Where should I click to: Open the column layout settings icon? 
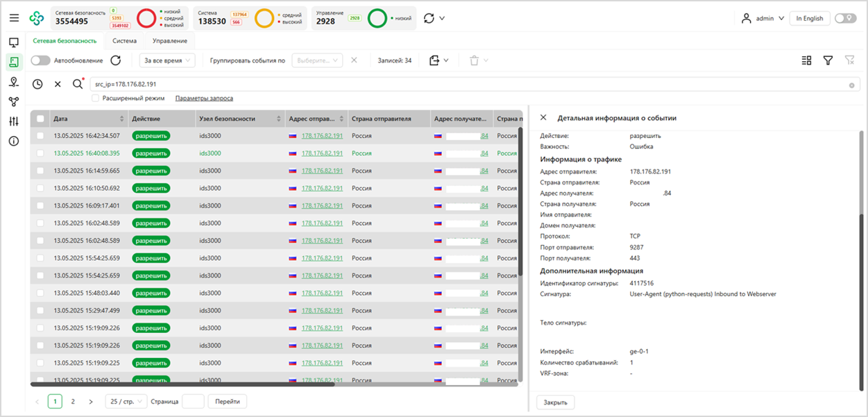tap(806, 60)
